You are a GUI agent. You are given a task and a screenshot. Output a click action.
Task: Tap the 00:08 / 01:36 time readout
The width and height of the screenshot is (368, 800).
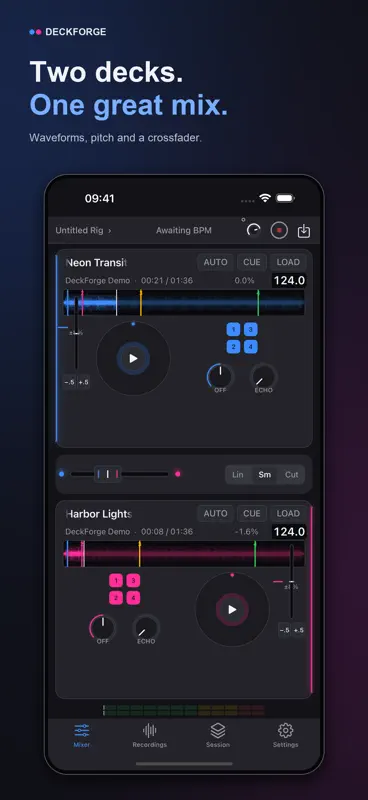pos(167,532)
